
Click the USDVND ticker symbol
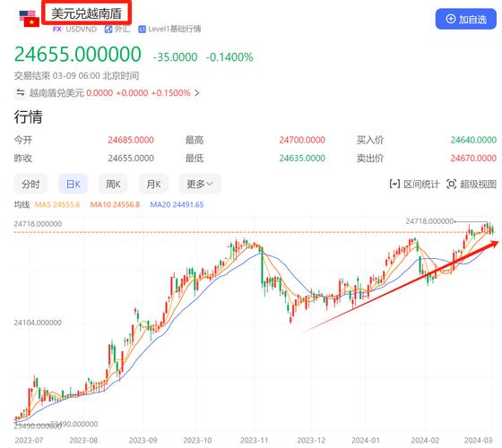[81, 29]
